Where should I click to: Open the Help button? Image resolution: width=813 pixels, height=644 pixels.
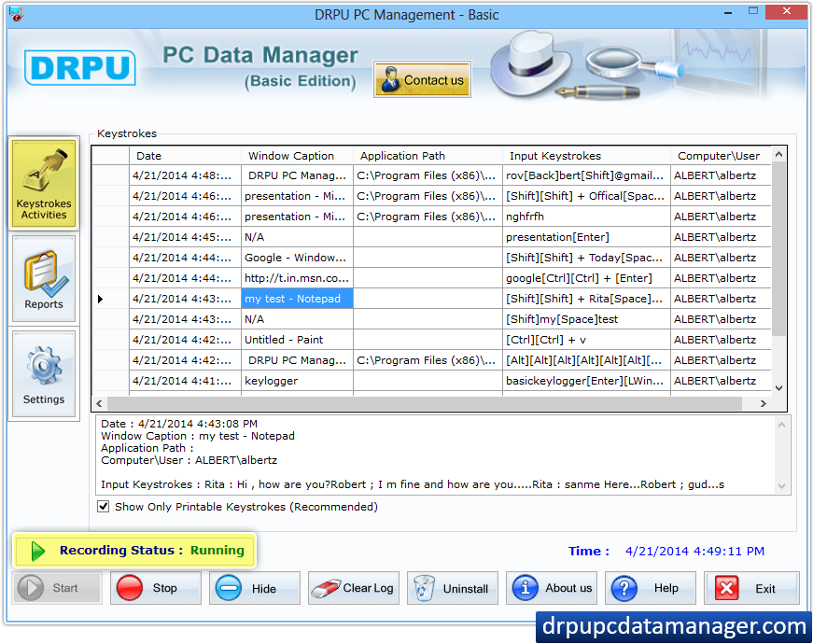(651, 588)
